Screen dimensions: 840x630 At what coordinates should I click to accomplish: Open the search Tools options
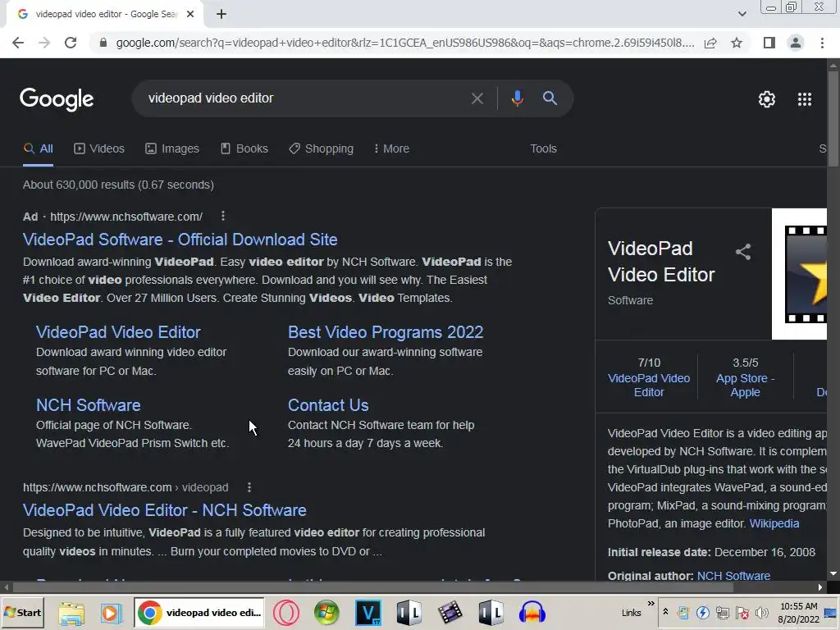543,149
